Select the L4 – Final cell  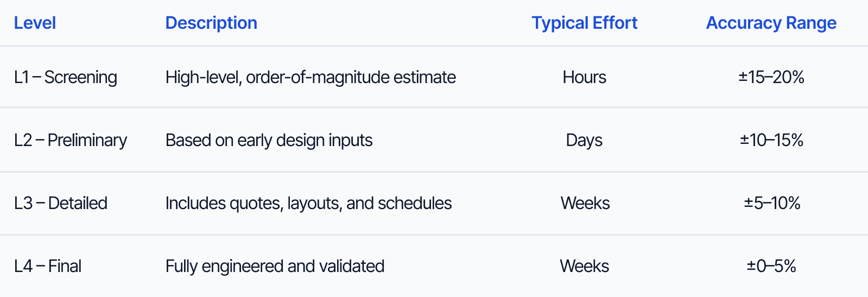[48, 266]
